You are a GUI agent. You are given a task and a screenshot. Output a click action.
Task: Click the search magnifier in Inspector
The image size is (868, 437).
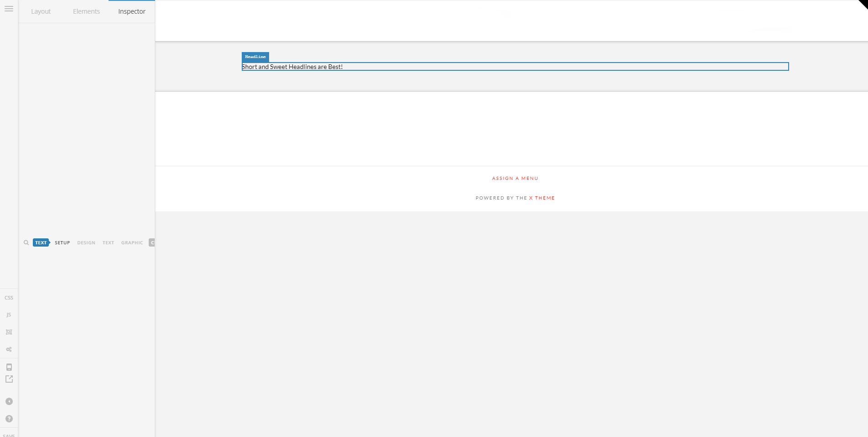point(26,243)
